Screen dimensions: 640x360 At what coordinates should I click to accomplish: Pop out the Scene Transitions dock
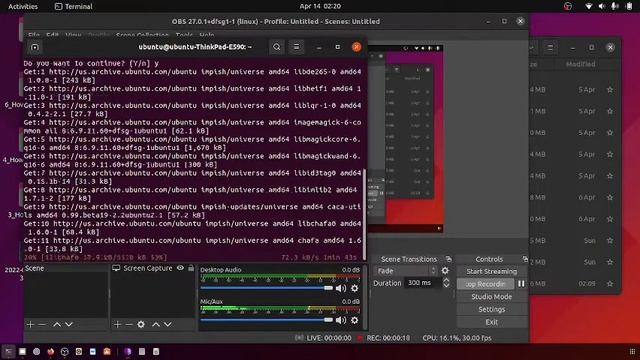click(449, 259)
